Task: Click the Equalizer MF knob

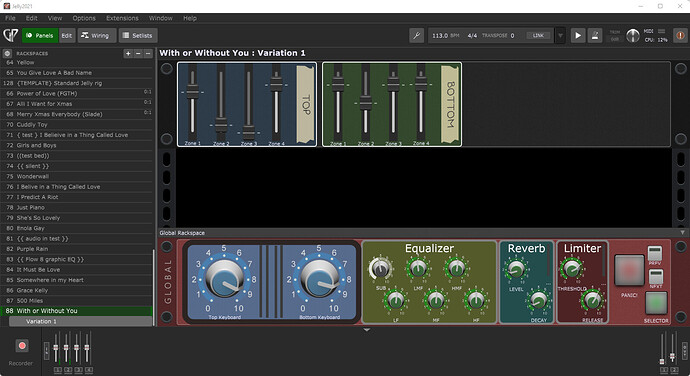Action: (x=435, y=301)
